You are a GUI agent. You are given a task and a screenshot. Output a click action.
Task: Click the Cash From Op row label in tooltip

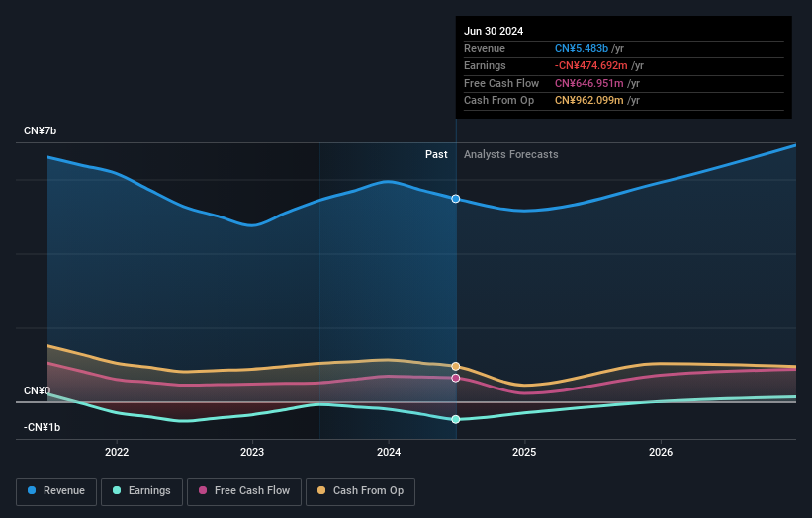pyautogui.click(x=498, y=101)
